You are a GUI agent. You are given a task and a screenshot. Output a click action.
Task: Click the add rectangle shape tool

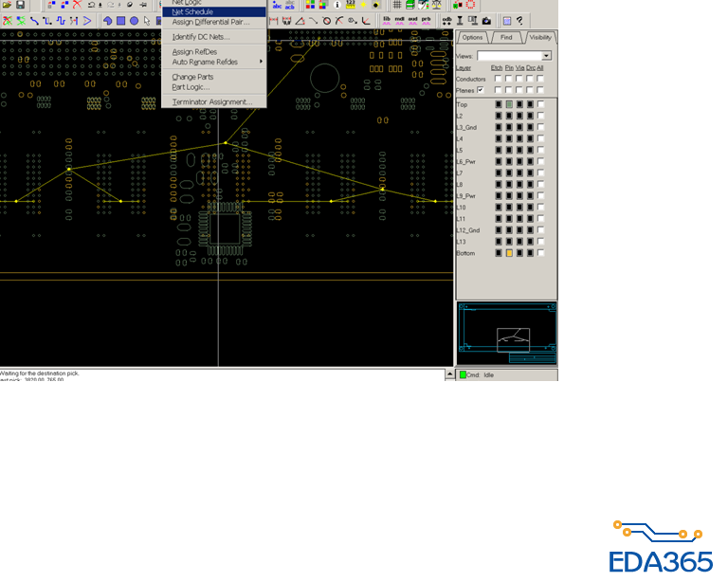click(x=120, y=20)
